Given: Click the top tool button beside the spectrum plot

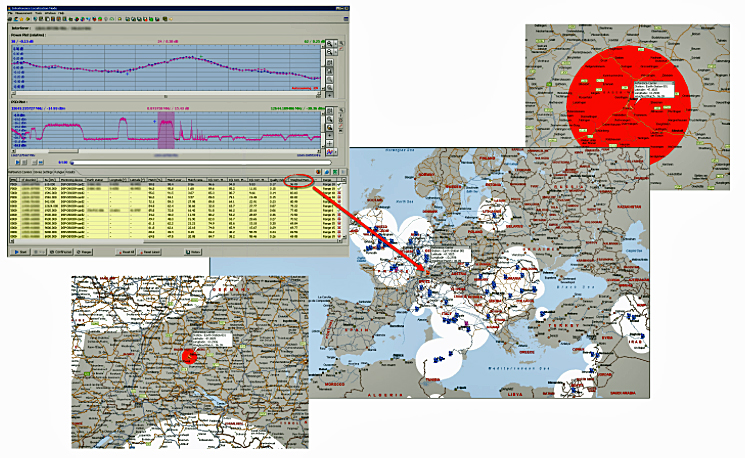Looking at the screenshot, I should coord(329,111).
